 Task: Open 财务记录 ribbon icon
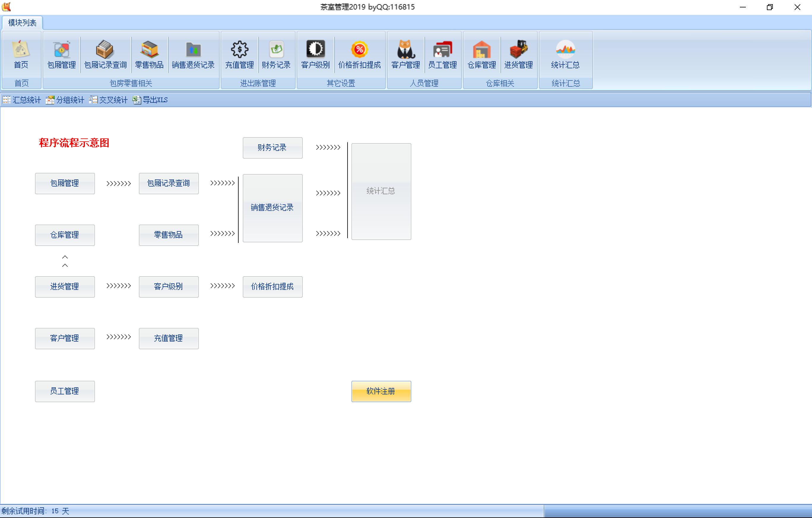point(276,54)
